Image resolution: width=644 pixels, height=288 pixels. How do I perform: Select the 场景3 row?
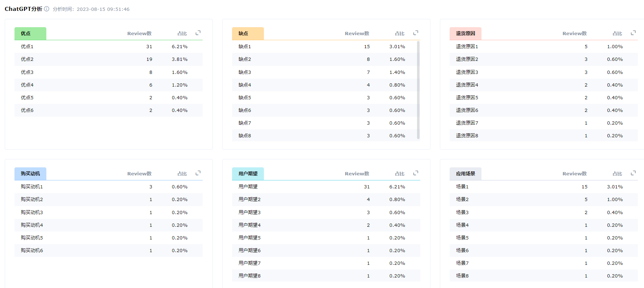544,212
